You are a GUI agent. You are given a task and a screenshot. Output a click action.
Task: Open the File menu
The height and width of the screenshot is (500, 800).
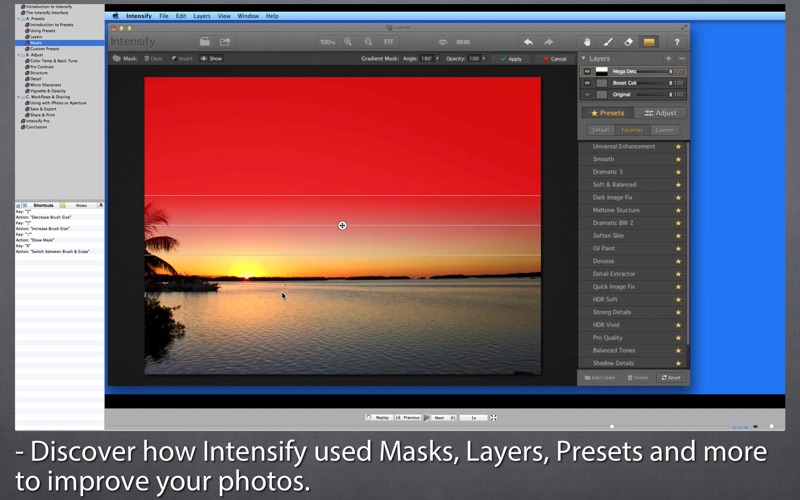click(164, 16)
